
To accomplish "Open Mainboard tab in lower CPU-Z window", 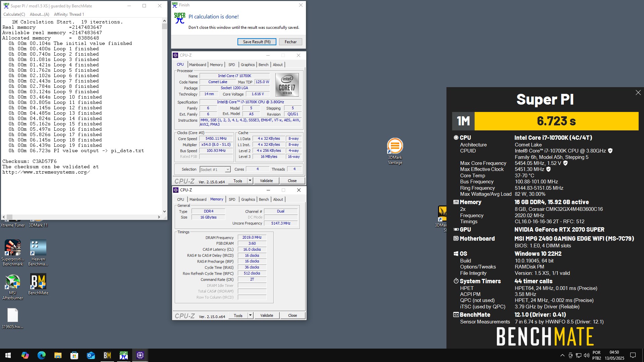I will pos(198,199).
